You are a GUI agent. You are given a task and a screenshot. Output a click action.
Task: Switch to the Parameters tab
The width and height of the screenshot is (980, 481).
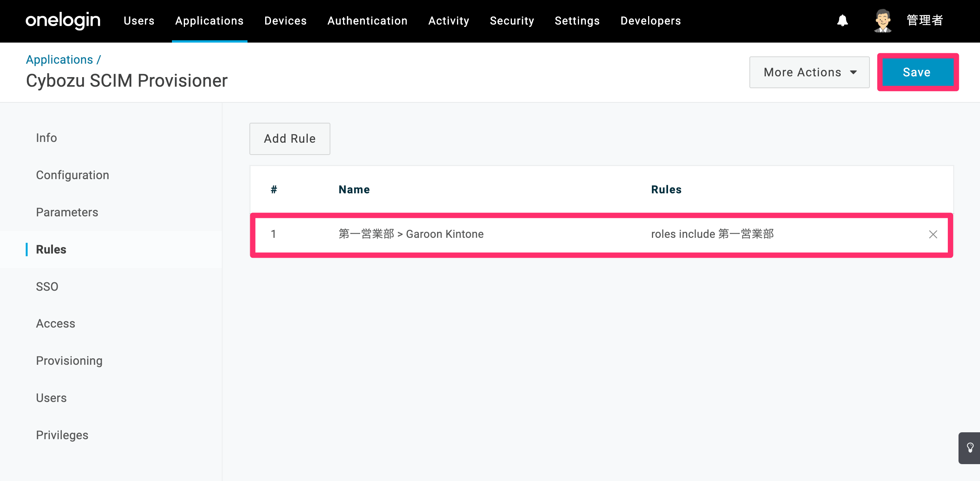[67, 212]
